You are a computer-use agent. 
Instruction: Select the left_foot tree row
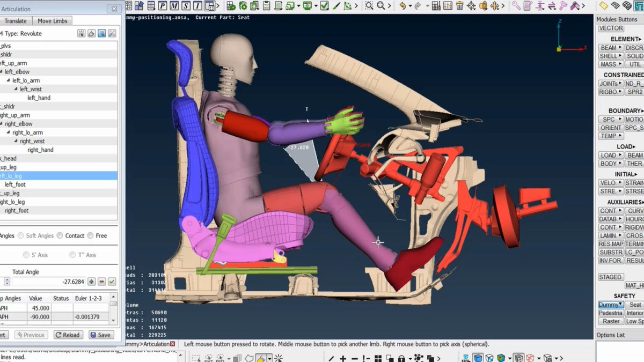58,184
